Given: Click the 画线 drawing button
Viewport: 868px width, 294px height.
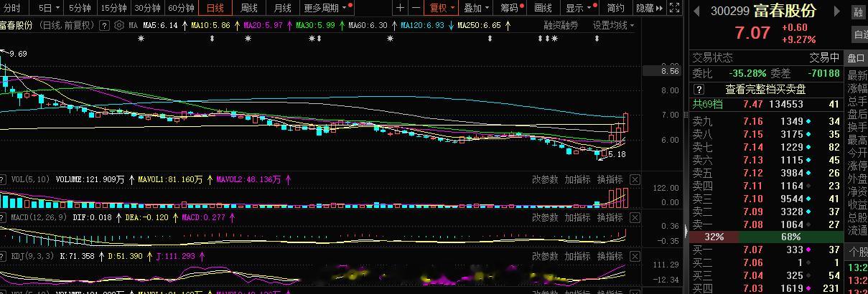Looking at the screenshot, I should (543, 8).
